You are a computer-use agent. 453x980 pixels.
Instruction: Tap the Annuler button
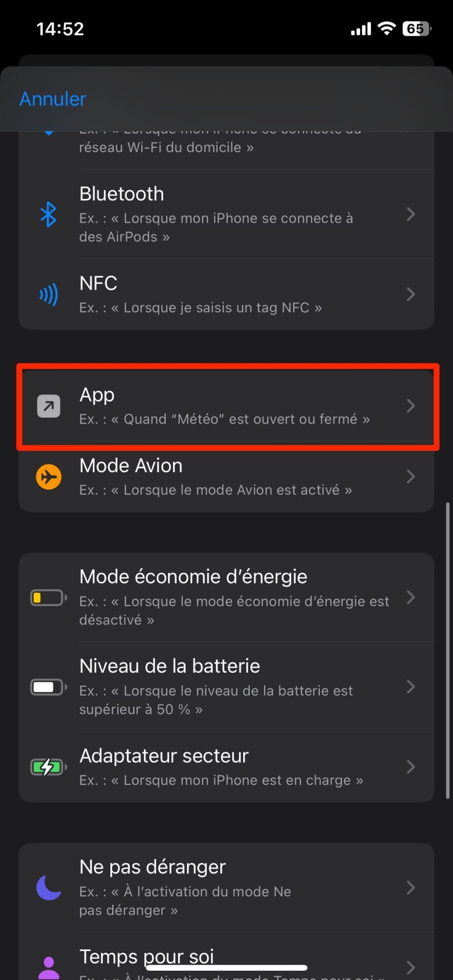coord(53,99)
